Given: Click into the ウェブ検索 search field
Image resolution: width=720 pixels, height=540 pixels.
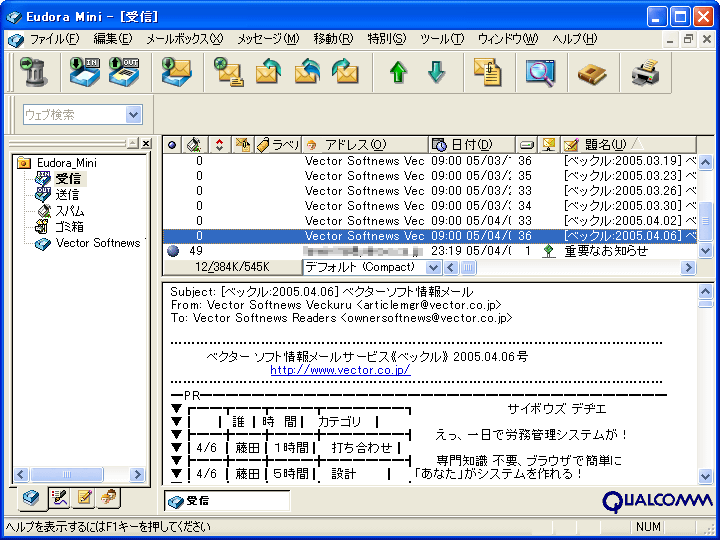Looking at the screenshot, I should point(75,114).
